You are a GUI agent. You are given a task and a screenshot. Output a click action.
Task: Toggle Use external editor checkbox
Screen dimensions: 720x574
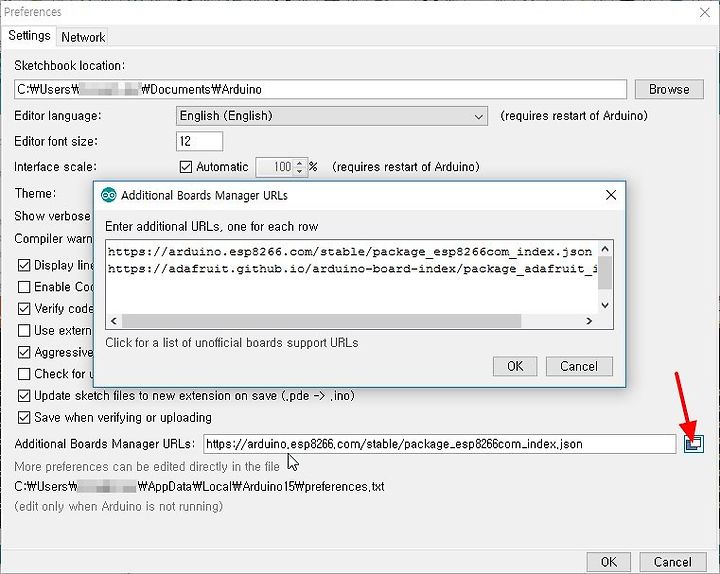[x=24, y=330]
